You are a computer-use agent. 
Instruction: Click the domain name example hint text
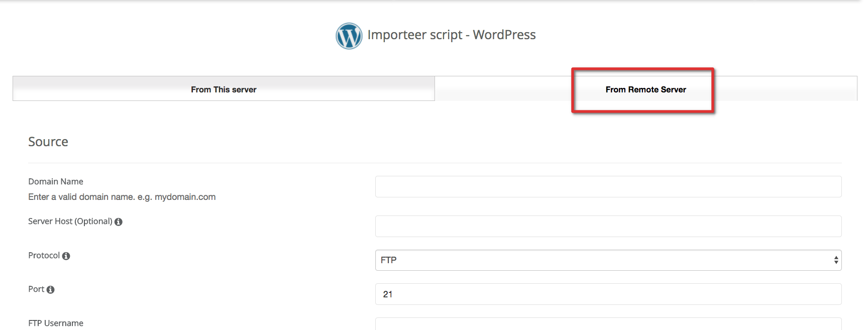coord(122,197)
